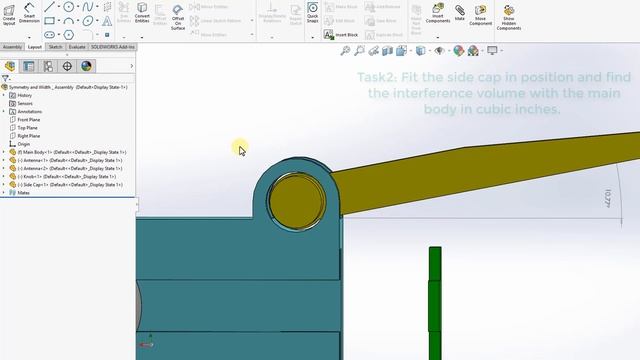The height and width of the screenshot is (360, 640).
Task: Select the Line sketch tool
Action: (49, 7)
